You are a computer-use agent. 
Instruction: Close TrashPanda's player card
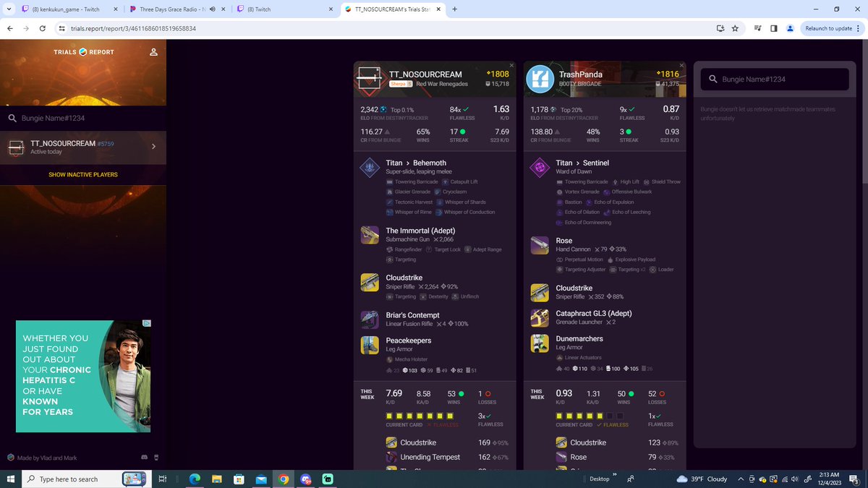click(681, 66)
